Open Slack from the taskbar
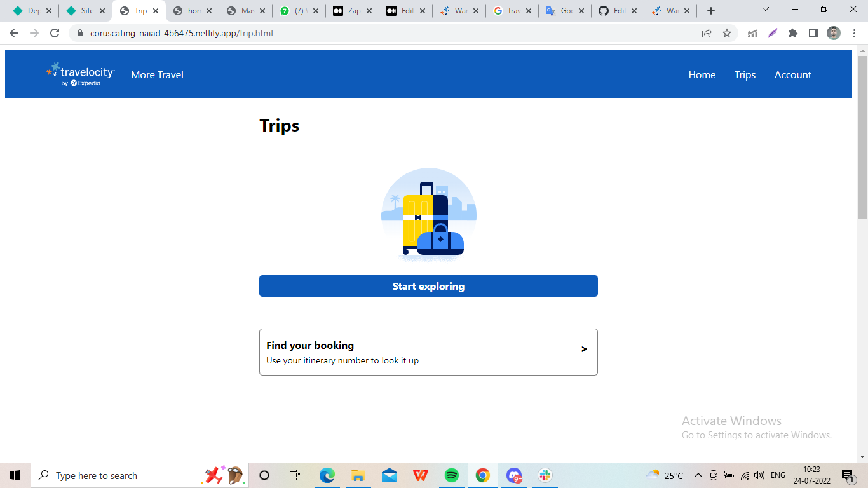868x488 pixels. [x=545, y=475]
